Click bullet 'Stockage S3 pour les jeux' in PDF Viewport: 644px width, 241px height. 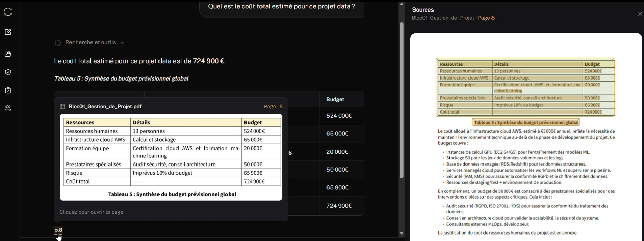[505, 158]
